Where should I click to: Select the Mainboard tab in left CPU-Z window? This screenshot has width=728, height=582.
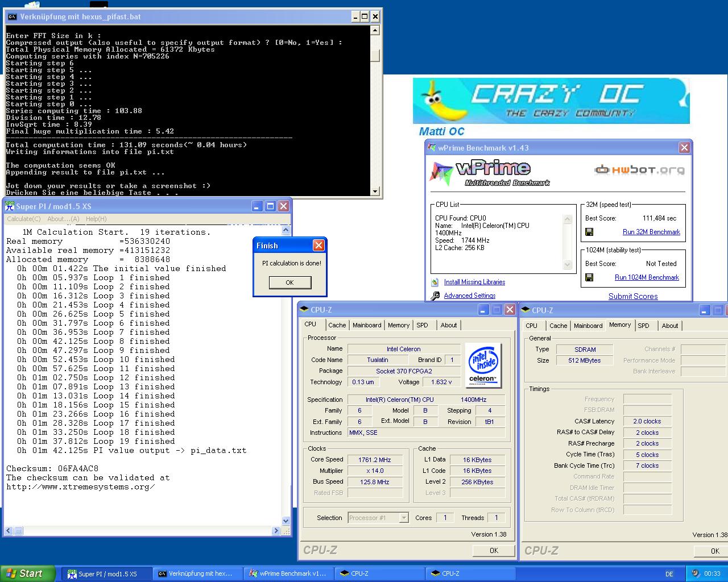367,325
